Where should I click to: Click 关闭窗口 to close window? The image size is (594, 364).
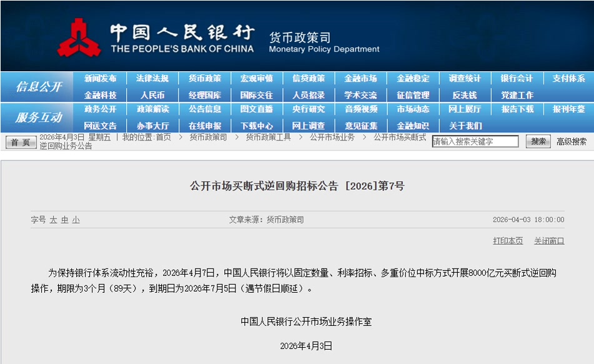pos(548,240)
